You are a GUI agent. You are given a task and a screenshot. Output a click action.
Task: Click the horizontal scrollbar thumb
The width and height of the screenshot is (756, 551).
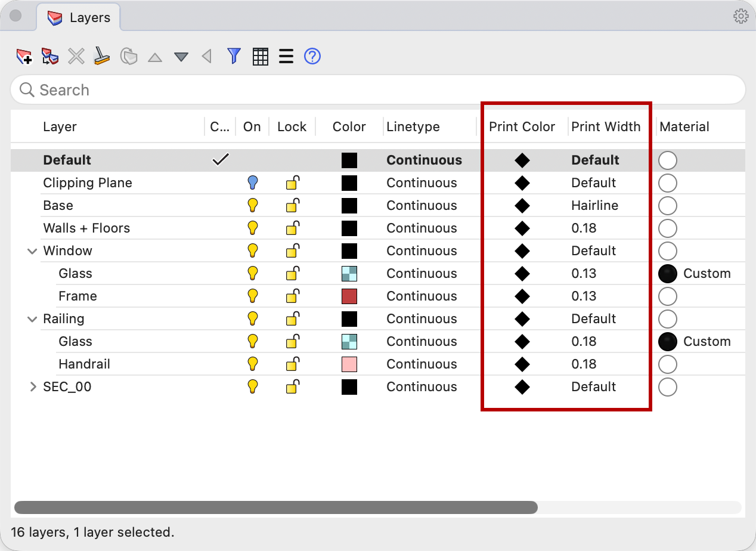tap(276, 507)
